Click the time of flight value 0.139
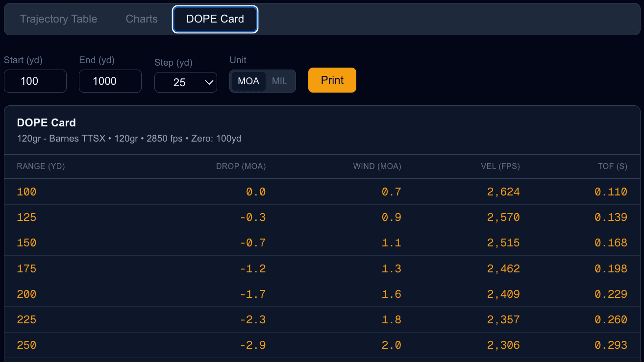 coord(611,217)
